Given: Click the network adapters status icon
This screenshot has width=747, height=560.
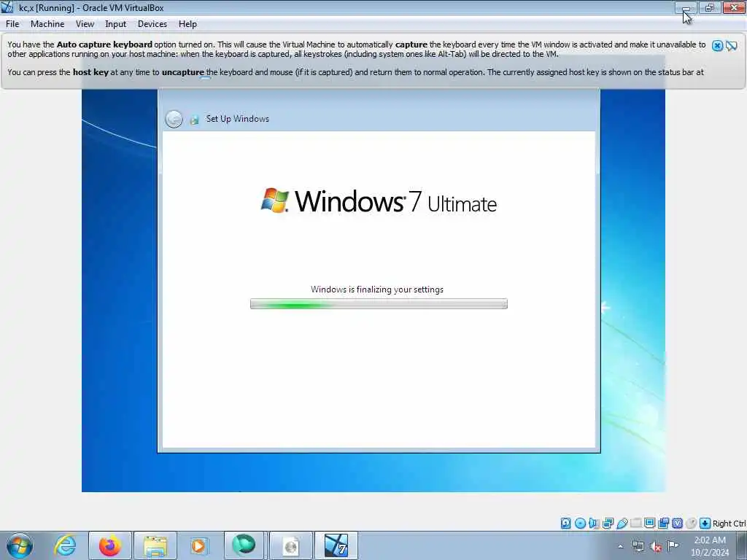Looking at the screenshot, I should click(x=608, y=524).
